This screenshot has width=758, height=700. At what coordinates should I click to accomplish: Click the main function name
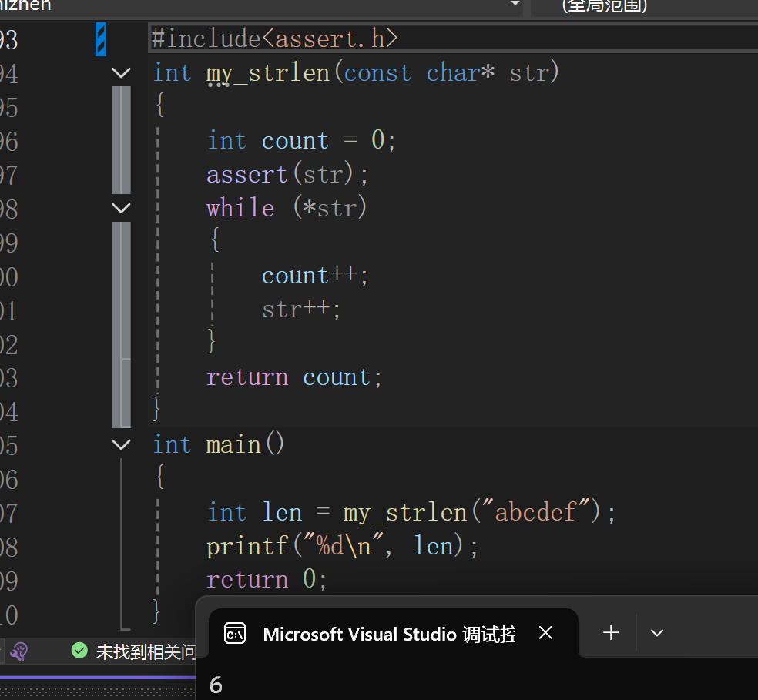tap(233, 445)
